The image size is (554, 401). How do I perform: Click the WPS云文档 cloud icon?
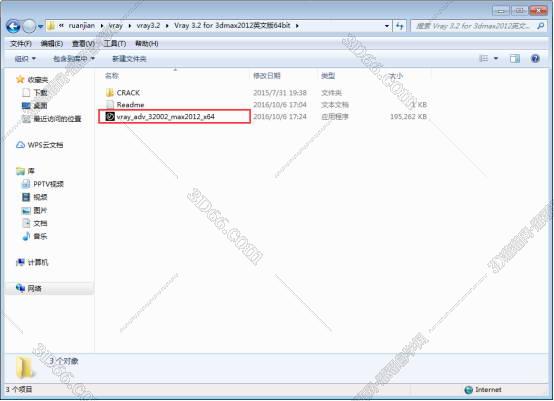click(x=20, y=145)
